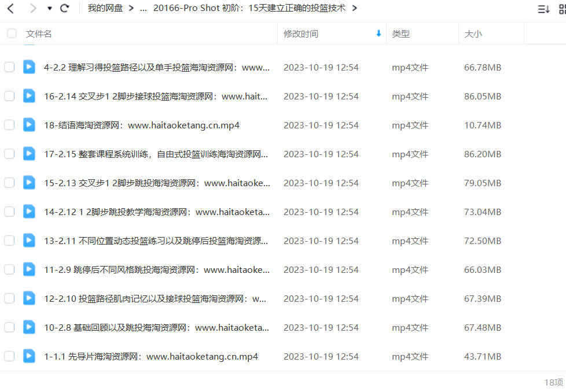This screenshot has height=392, width=566.
Task: Check the box for 11-2.9 跳停后 file
Action: [9, 269]
